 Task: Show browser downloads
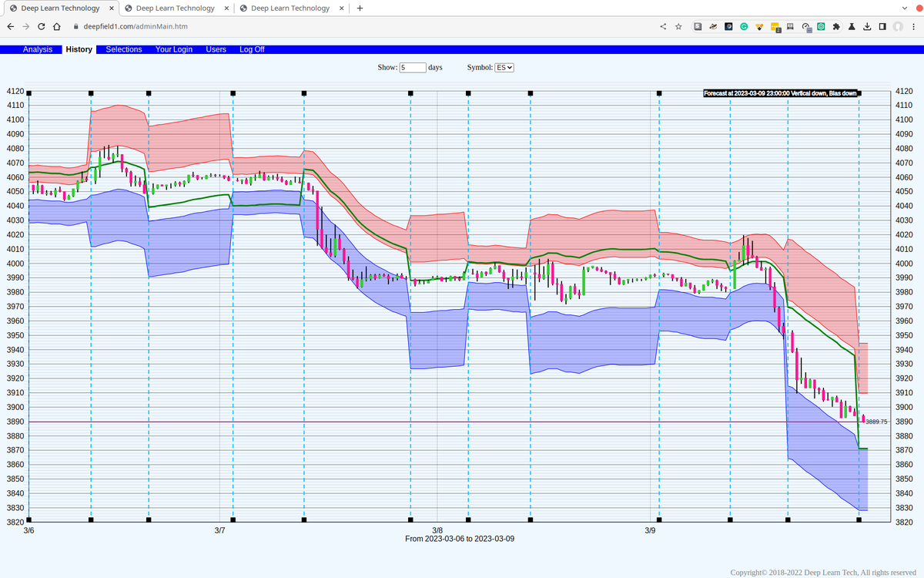coord(868,26)
